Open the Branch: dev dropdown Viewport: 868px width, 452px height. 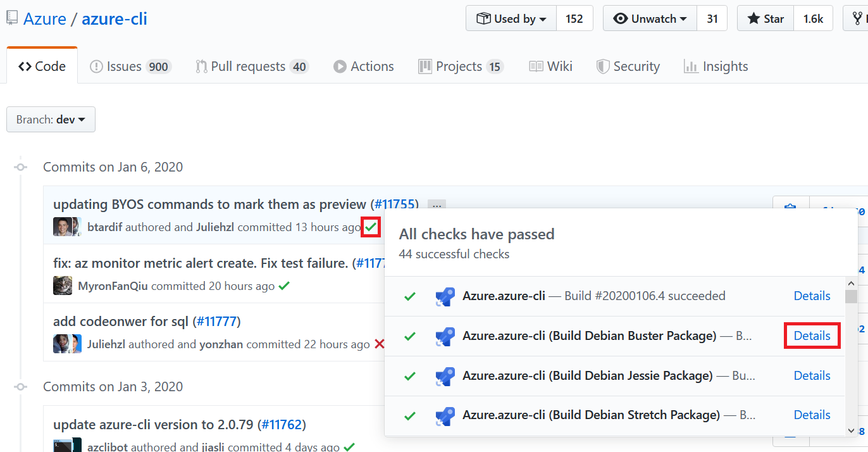pyautogui.click(x=51, y=120)
